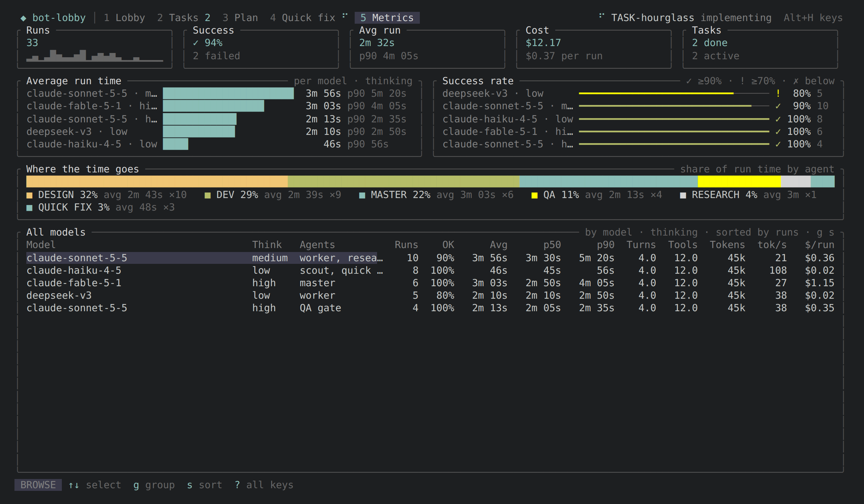864x504 pixels.
Task: Click the $12.17 cost value
Action: (543, 43)
